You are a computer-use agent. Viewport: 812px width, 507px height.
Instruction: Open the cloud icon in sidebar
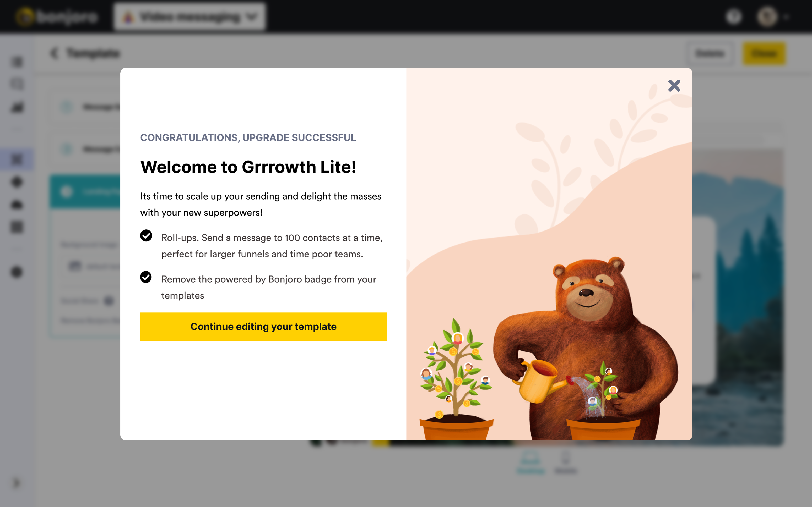(x=17, y=205)
